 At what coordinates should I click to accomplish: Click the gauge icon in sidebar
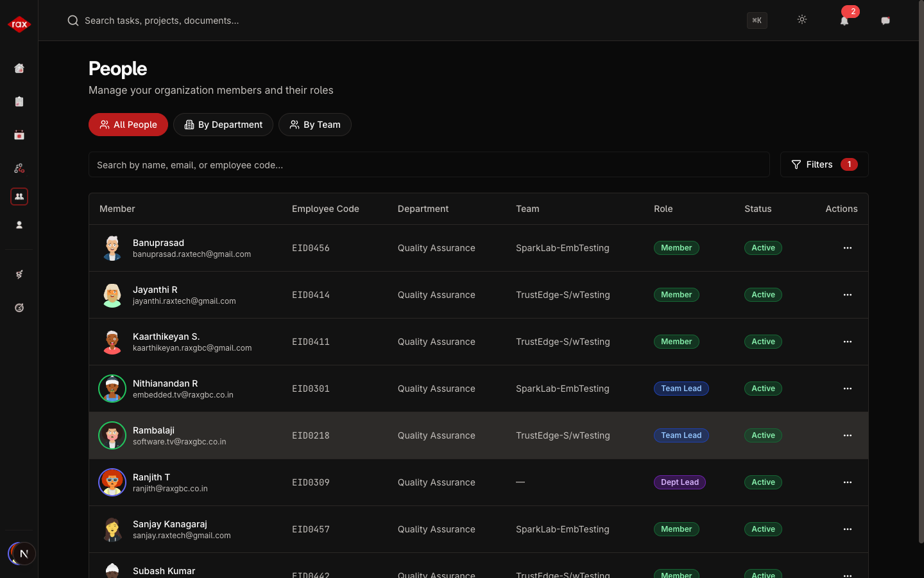(19, 308)
